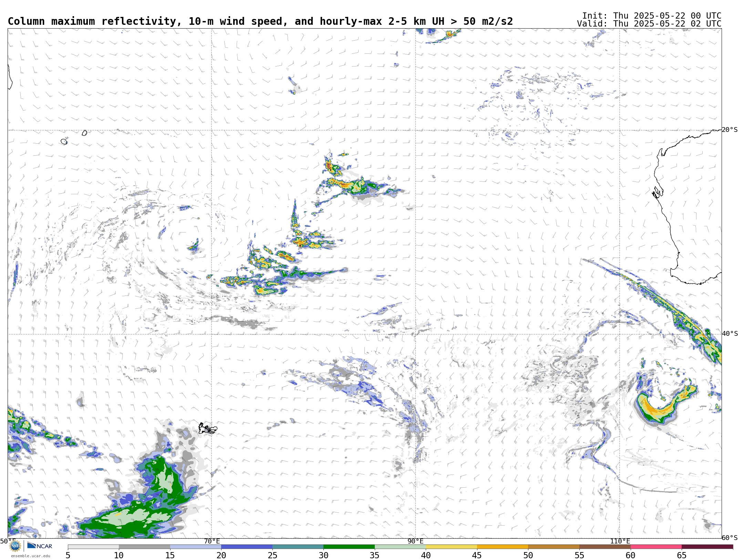Screen dimensions: 744x560
Task: Click the 90°E longitude label
Action: tap(416, 541)
